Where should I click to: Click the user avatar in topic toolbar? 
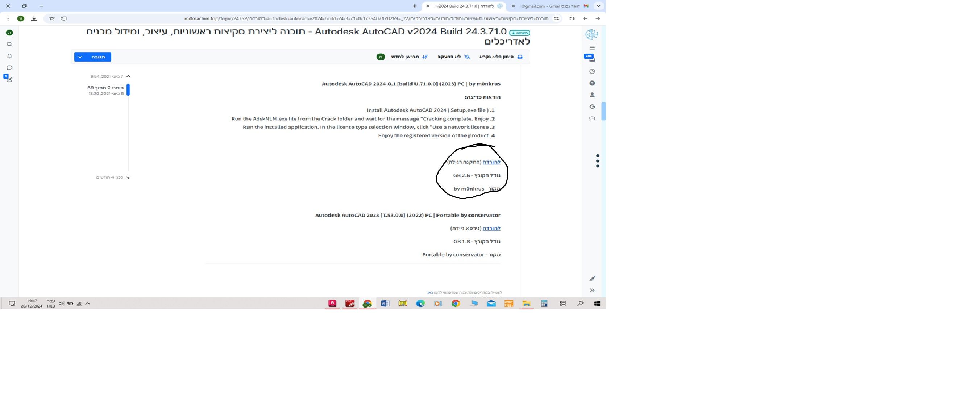pyautogui.click(x=381, y=57)
